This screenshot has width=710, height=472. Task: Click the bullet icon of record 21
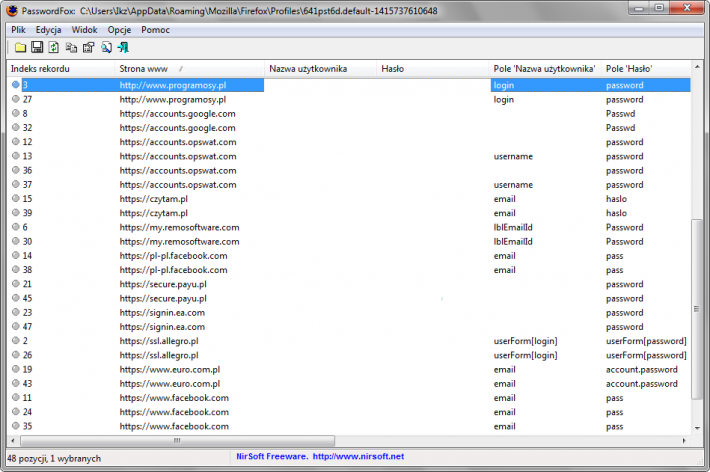tap(16, 284)
